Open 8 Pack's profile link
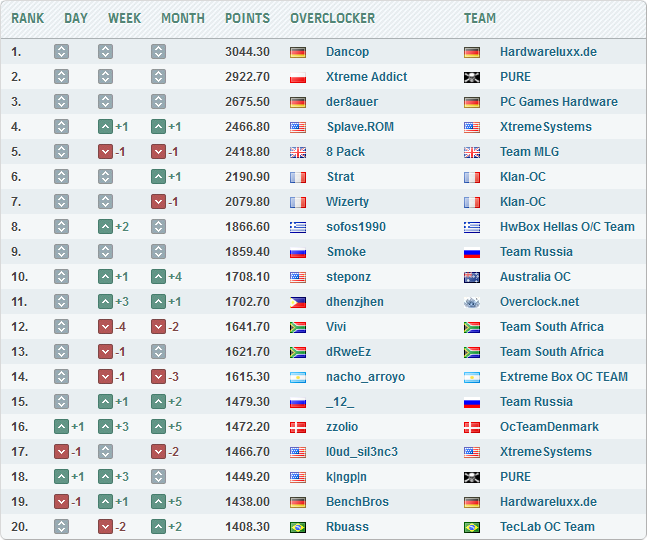647x540 pixels. (x=345, y=152)
